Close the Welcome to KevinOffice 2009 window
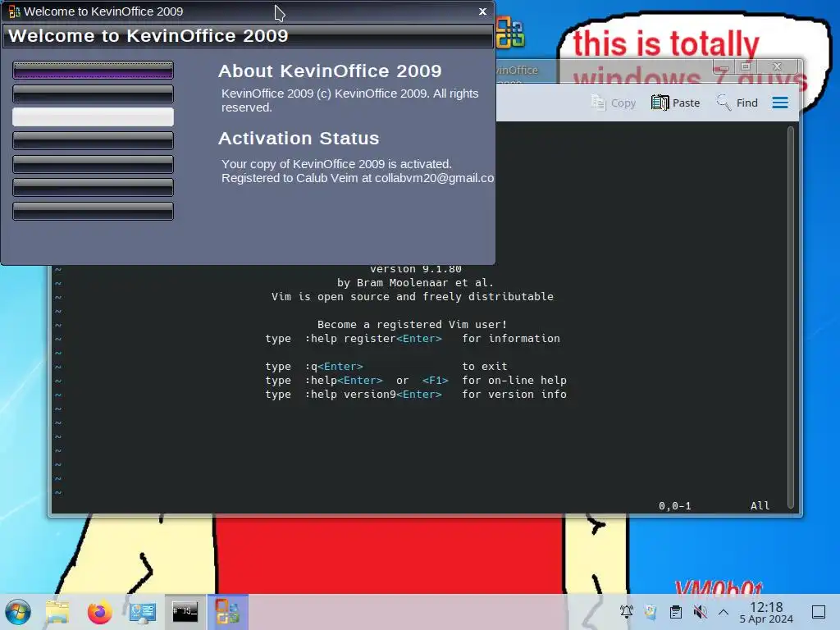The height and width of the screenshot is (630, 840). pos(482,11)
